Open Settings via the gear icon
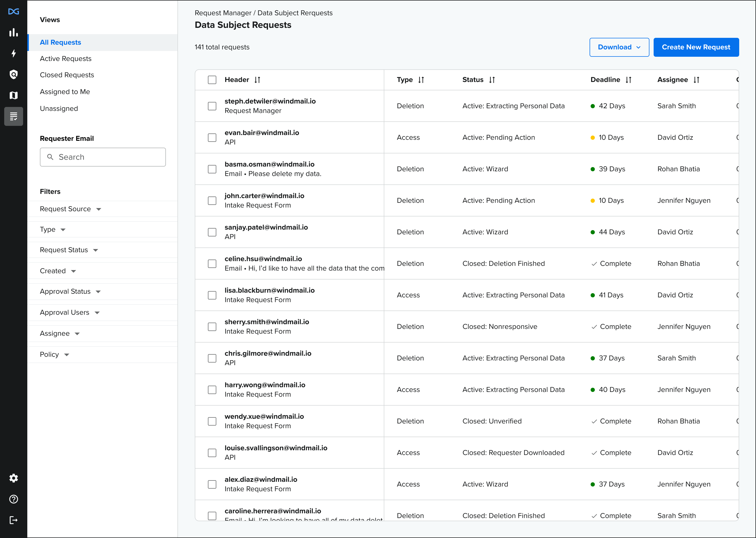This screenshot has width=756, height=538. click(x=14, y=478)
